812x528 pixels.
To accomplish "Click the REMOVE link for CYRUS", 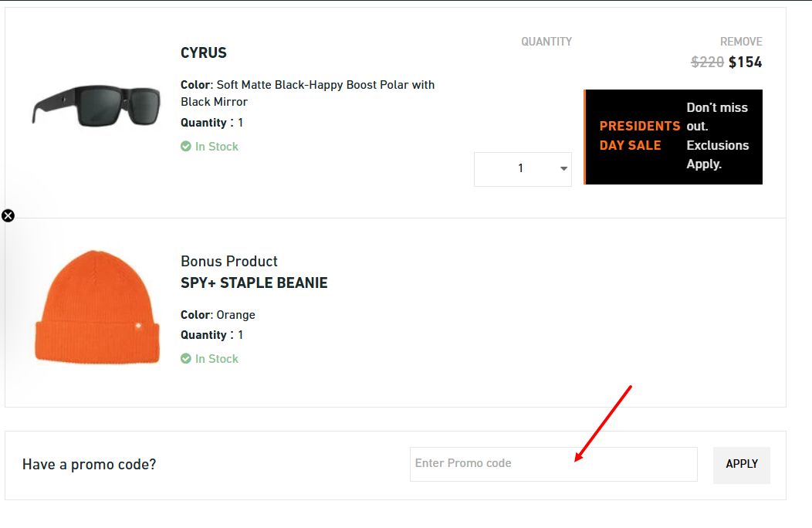I will [741, 42].
